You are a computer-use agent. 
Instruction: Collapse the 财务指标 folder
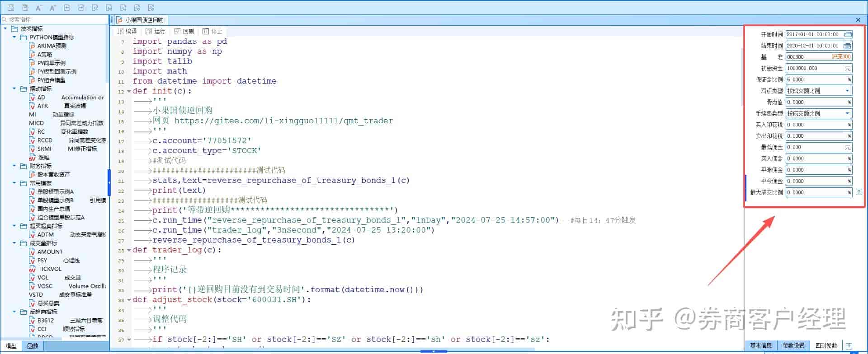[14, 166]
